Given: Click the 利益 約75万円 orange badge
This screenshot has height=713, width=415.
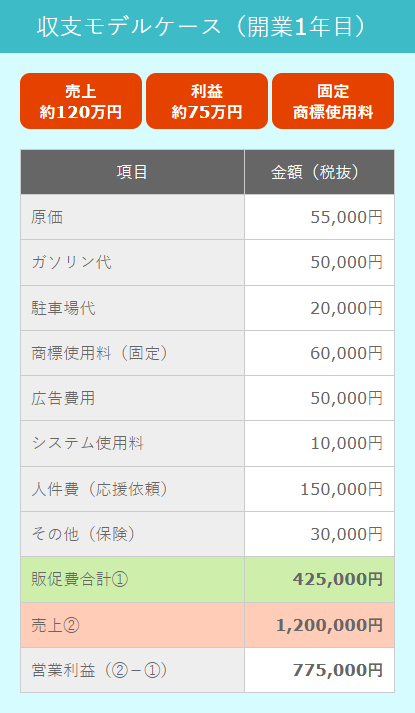Looking at the screenshot, I should (207, 101).
